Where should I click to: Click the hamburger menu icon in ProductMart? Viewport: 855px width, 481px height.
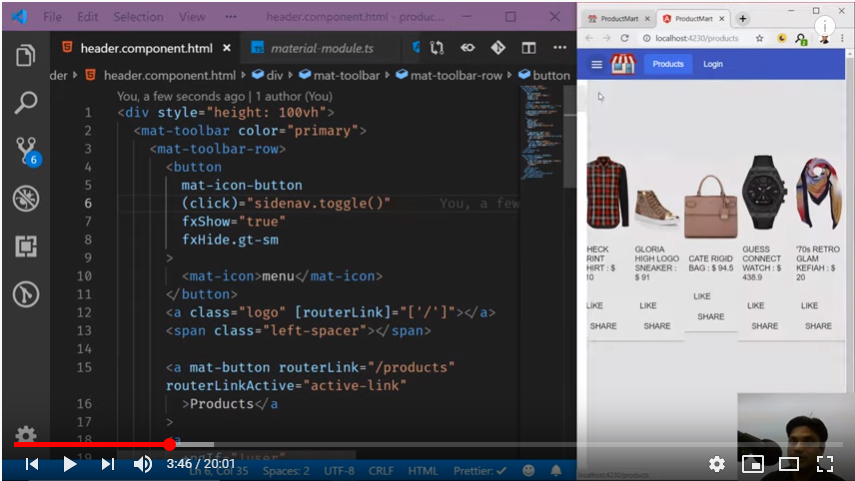(597, 64)
